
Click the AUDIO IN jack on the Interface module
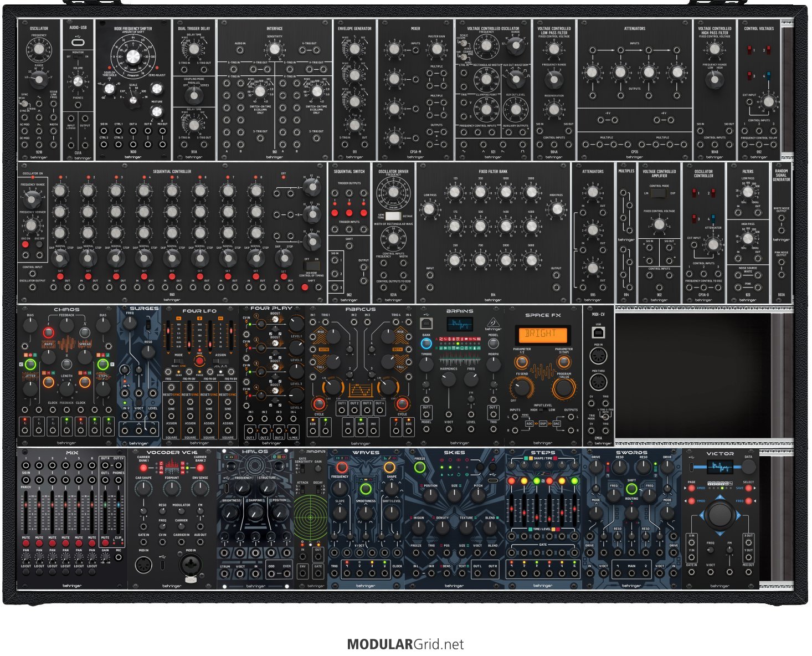(x=240, y=50)
